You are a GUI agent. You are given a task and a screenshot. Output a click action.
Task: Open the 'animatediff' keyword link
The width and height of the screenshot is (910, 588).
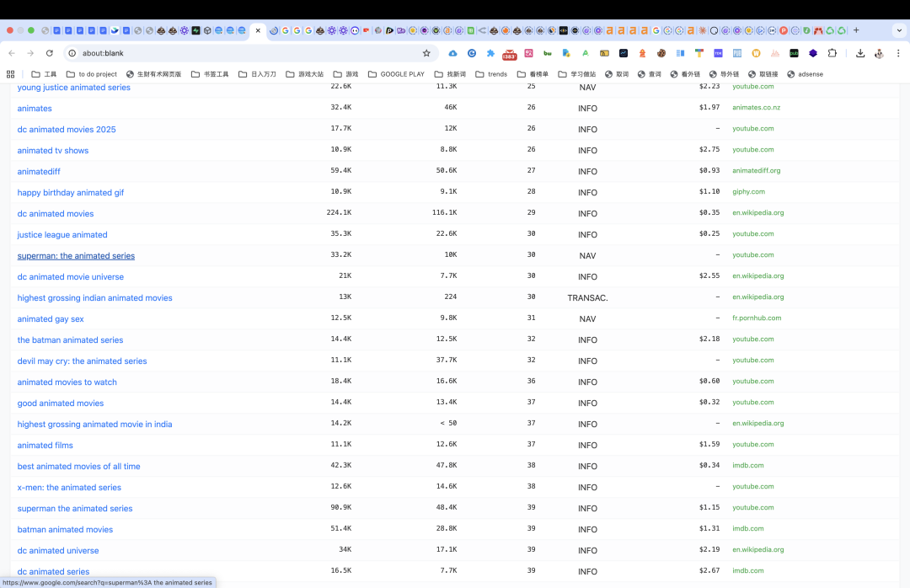tap(39, 172)
